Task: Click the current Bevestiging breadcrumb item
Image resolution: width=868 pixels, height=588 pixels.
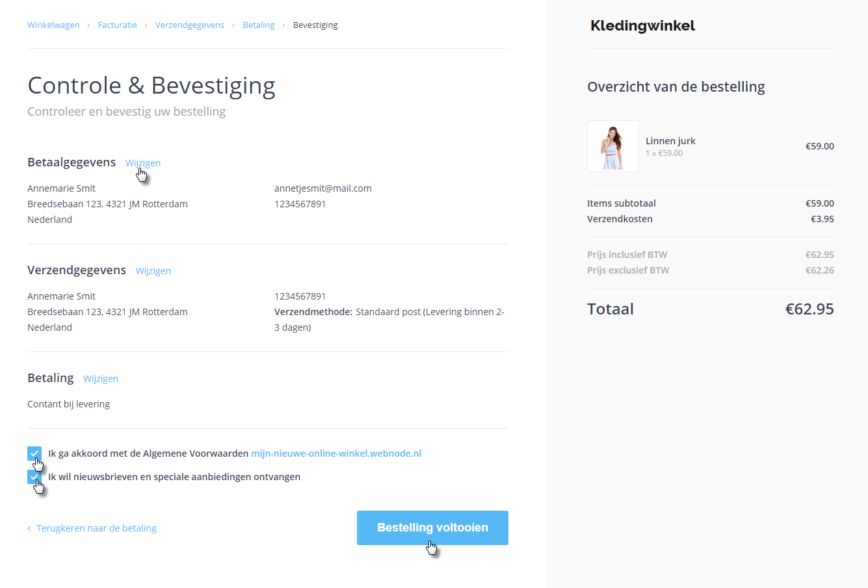Action: tap(315, 25)
